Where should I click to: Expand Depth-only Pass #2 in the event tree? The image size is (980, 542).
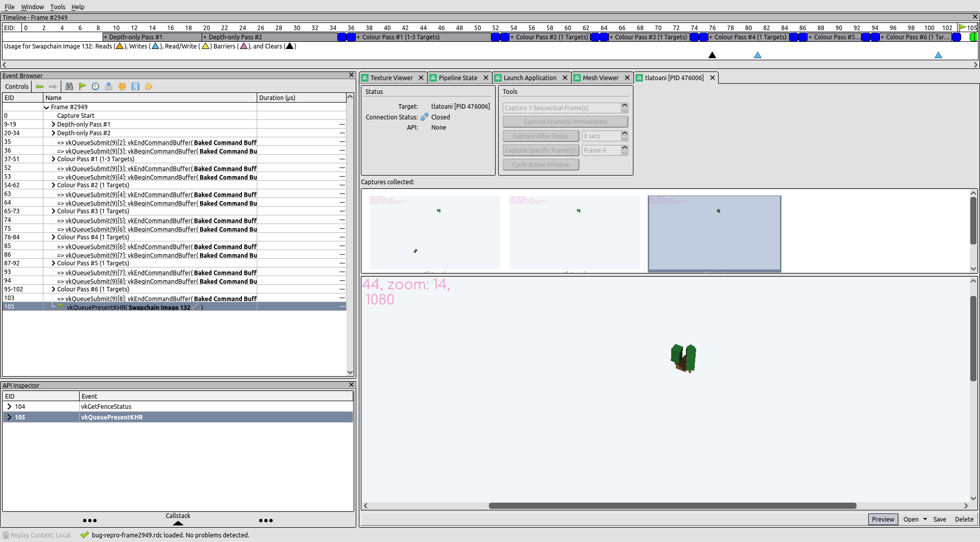[x=53, y=133]
